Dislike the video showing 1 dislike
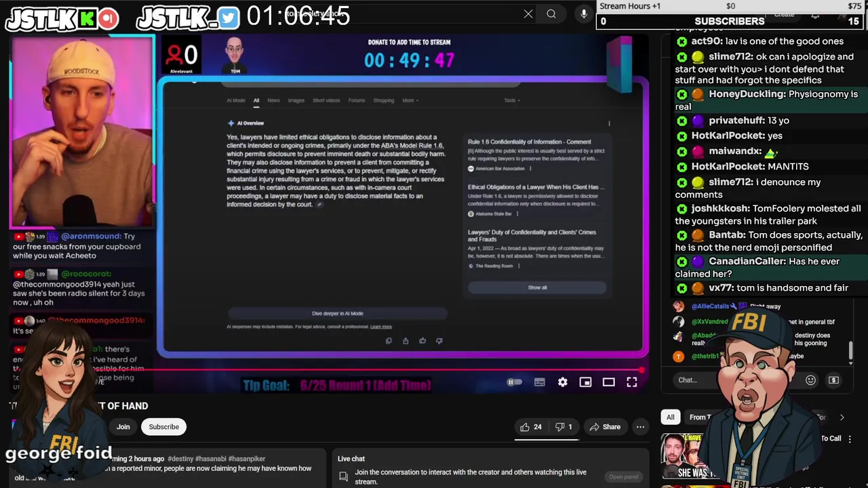The height and width of the screenshot is (488, 868). point(564,427)
